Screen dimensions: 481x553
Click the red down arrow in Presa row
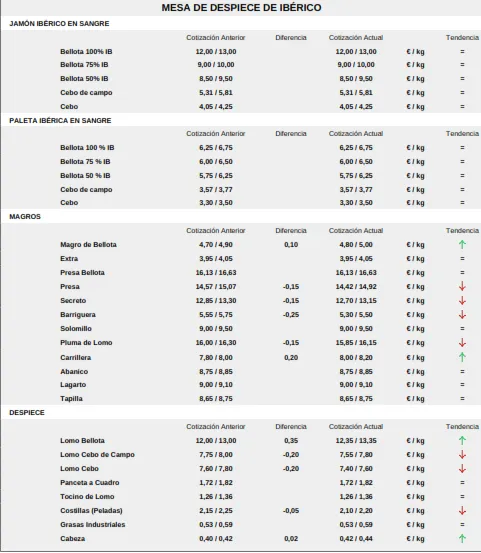coord(462,286)
